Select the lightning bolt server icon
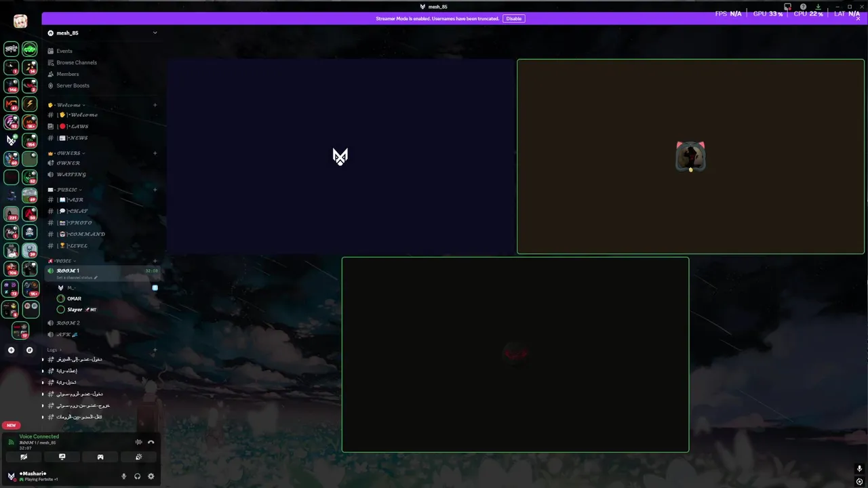This screenshot has width=868, height=488. [x=29, y=104]
